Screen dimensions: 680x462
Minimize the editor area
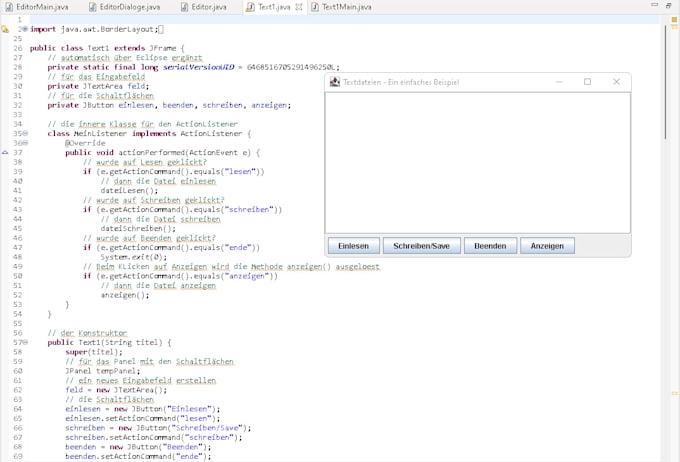[654, 5]
